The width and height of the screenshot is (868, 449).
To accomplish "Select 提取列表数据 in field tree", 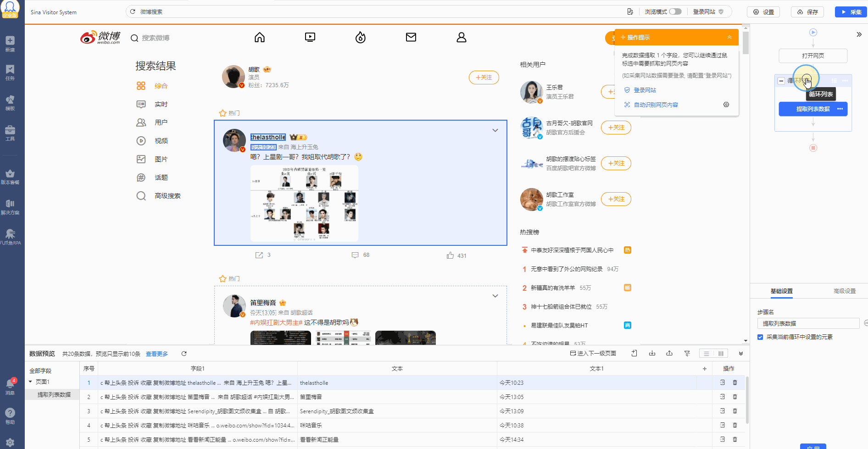I will [x=54, y=394].
